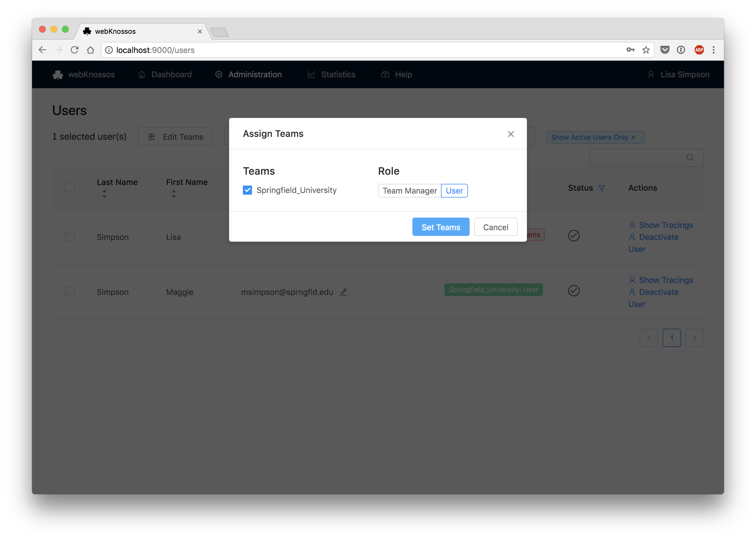Select the Team Manager role
Viewport: 756px width, 540px height.
[x=409, y=190]
